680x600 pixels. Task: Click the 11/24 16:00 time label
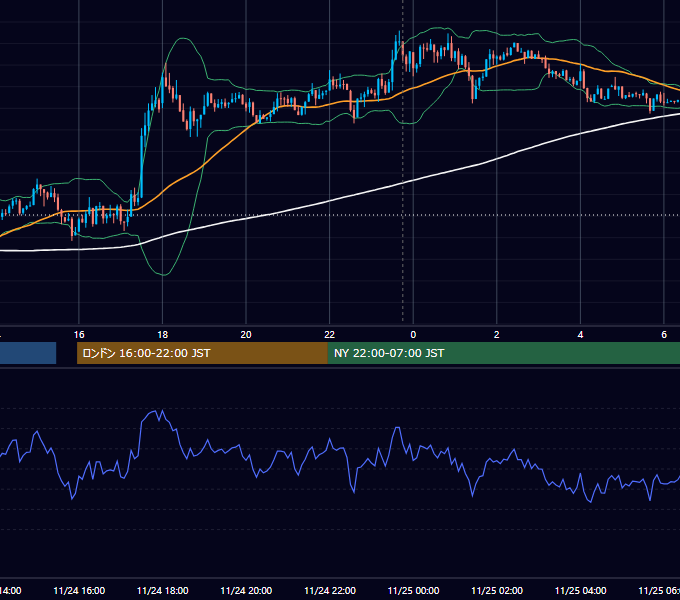(x=79, y=590)
